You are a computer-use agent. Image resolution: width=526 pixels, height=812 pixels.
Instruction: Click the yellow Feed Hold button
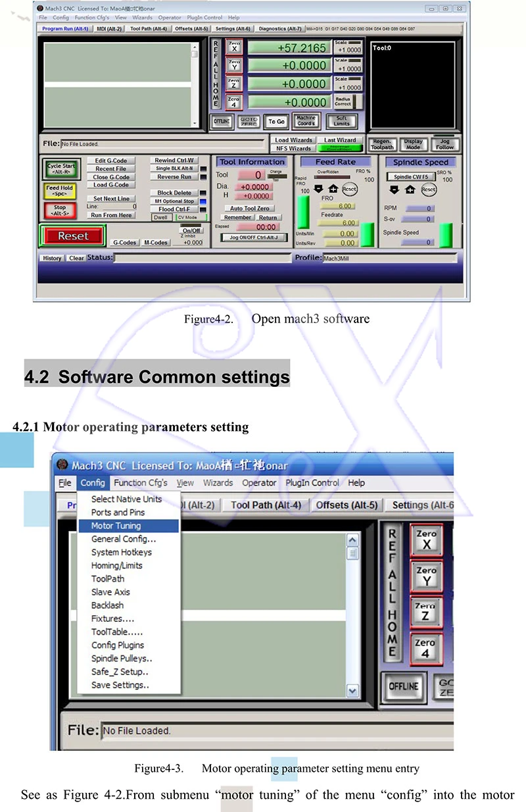60,191
